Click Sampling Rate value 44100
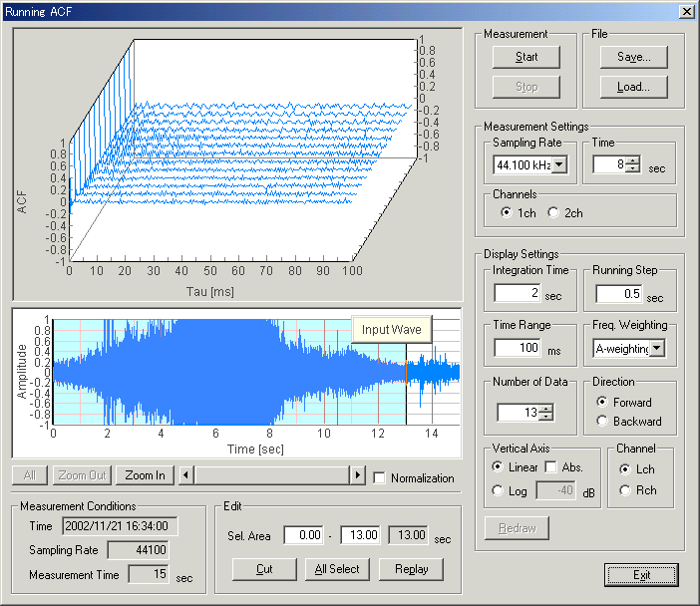 139,550
